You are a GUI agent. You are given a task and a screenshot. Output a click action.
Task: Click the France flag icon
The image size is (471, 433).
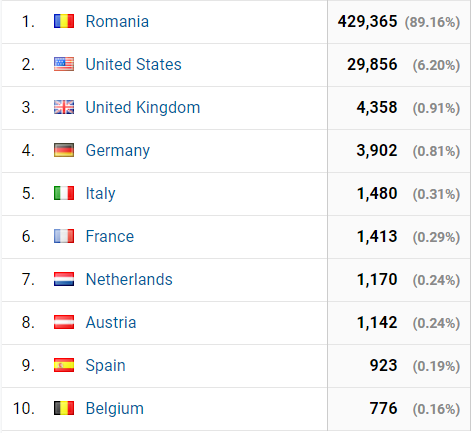64,236
